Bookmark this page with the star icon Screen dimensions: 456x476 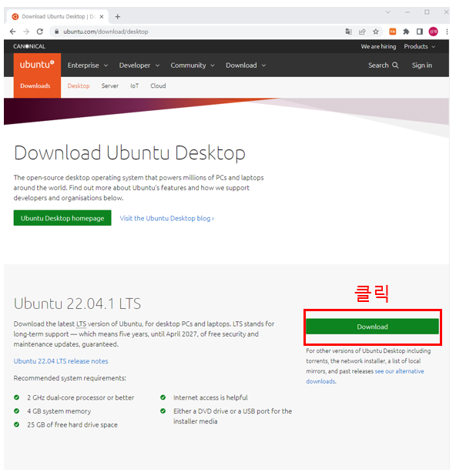(376, 32)
